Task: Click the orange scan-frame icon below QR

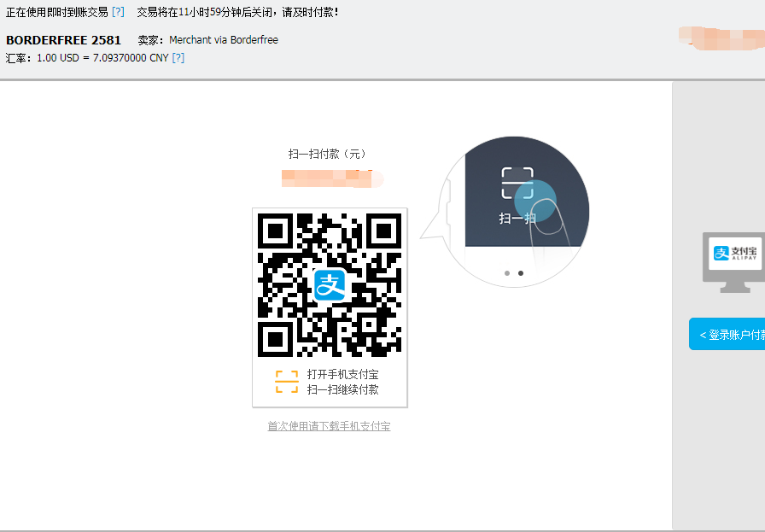Action: point(287,382)
